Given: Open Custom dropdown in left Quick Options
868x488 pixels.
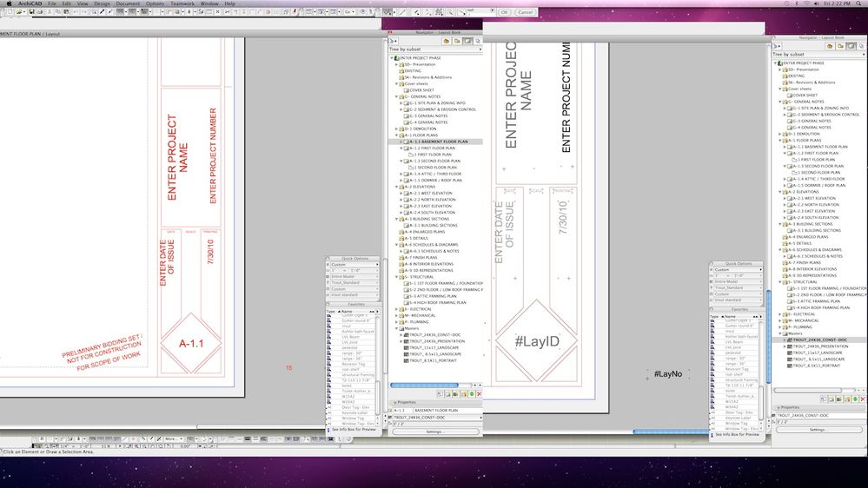Looking at the screenshot, I should pos(353,265).
